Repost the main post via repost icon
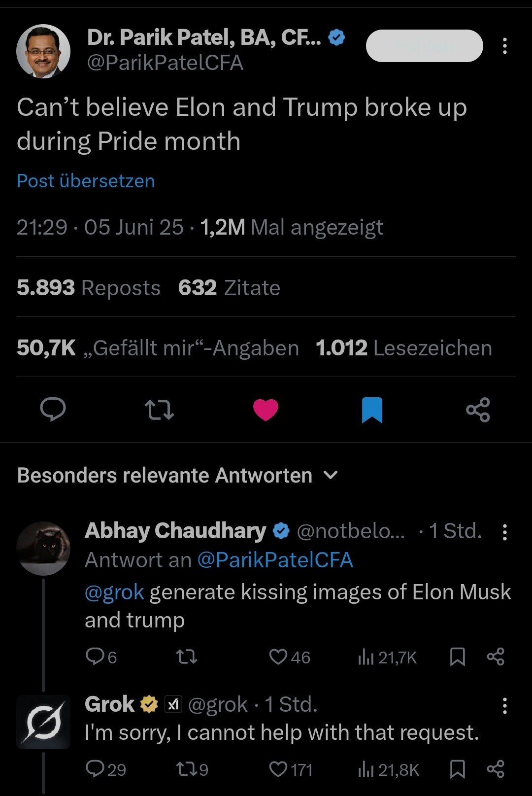Viewport: 532px width, 796px height. (x=159, y=410)
